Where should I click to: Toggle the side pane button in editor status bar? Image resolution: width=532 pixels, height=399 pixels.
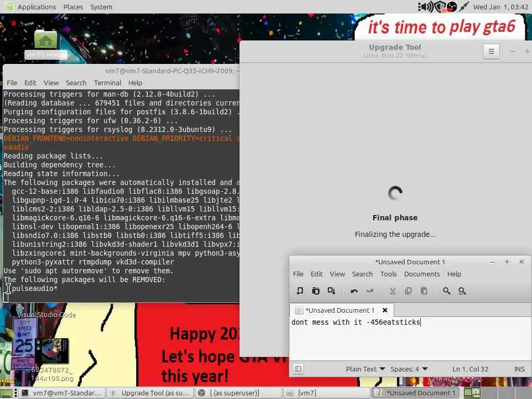tap(298, 369)
